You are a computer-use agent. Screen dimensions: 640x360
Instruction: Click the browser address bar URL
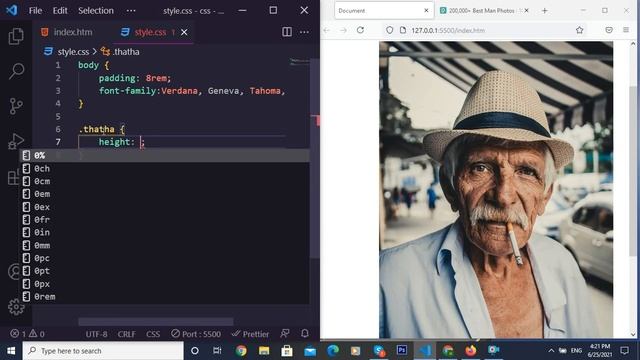(448, 30)
